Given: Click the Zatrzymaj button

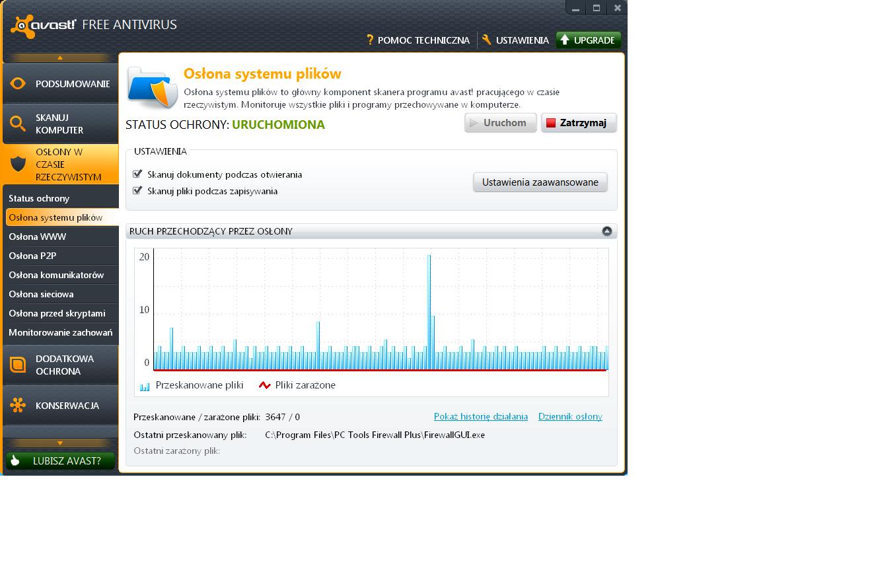Looking at the screenshot, I should coord(579,123).
